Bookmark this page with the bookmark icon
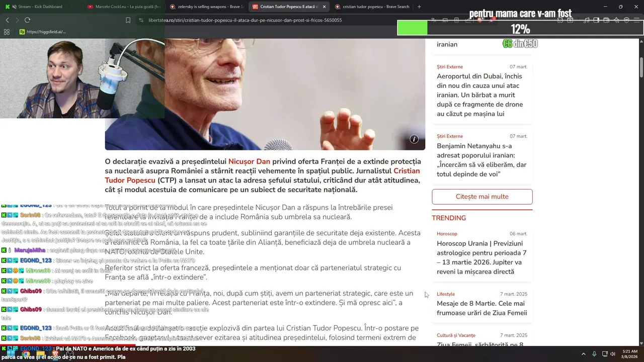 coord(128,20)
